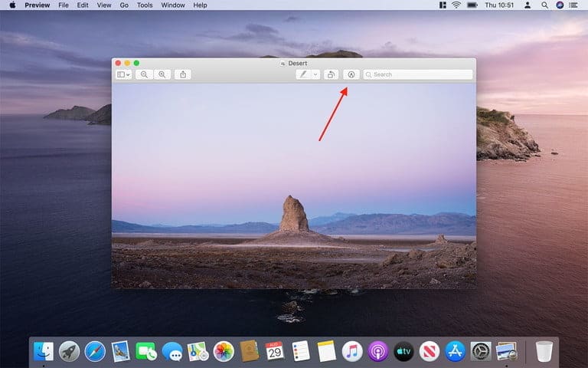Expand the sidebar view options dropdown
This screenshot has width=588, height=368.
123,74
